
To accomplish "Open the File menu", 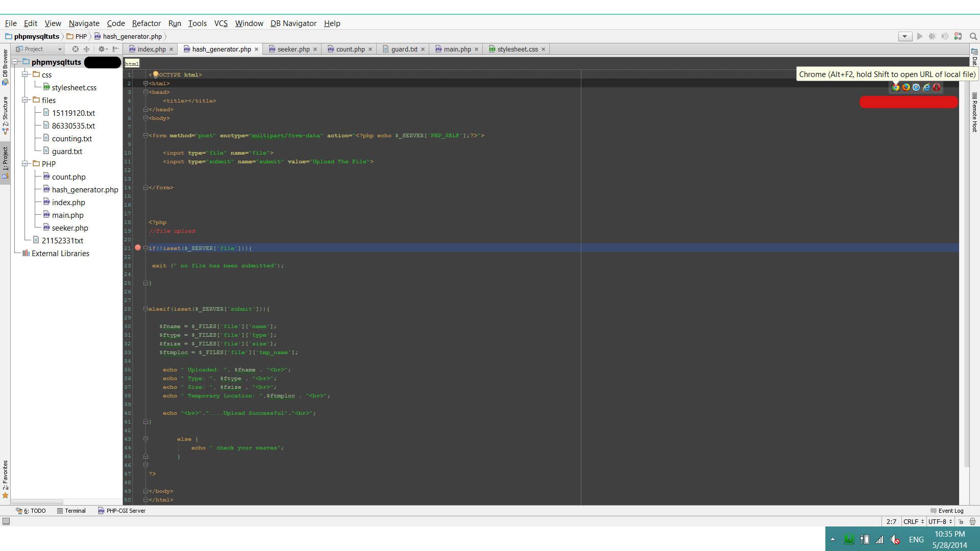I will coord(11,23).
